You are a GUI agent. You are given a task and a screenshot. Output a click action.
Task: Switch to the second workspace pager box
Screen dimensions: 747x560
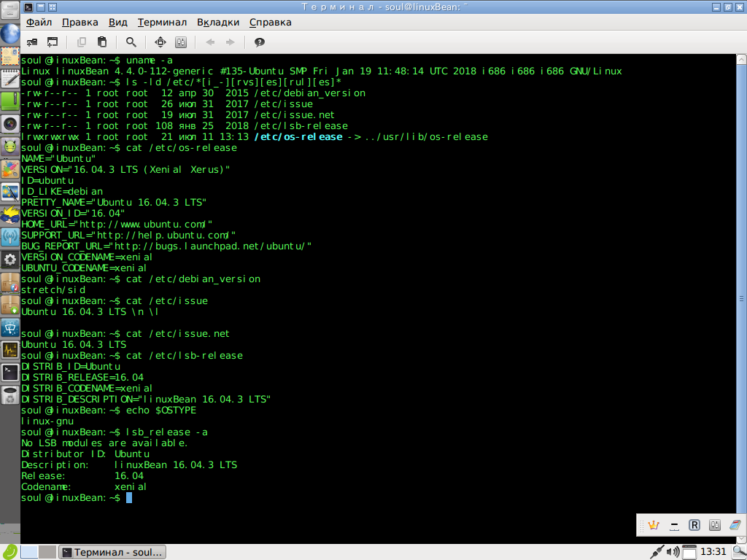tap(47, 552)
